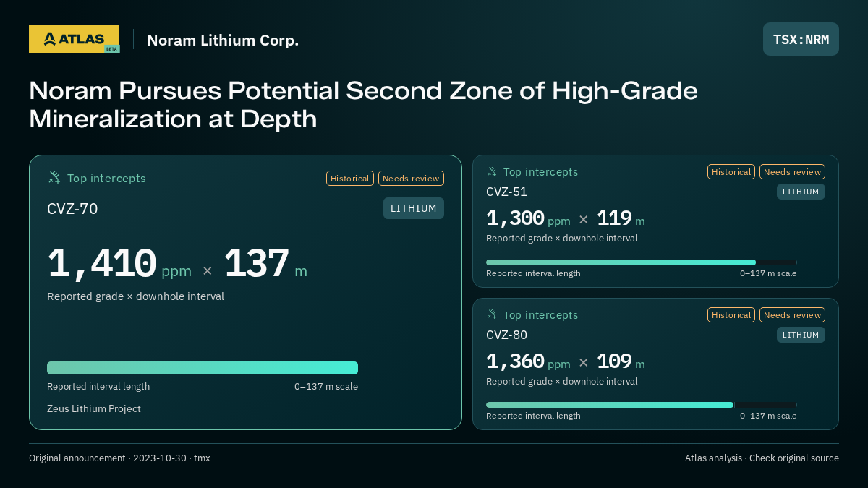Viewport: 868px width, 488px height.
Task: Click Top intercepts heading on the CVZ-51 card
Action: (540, 172)
